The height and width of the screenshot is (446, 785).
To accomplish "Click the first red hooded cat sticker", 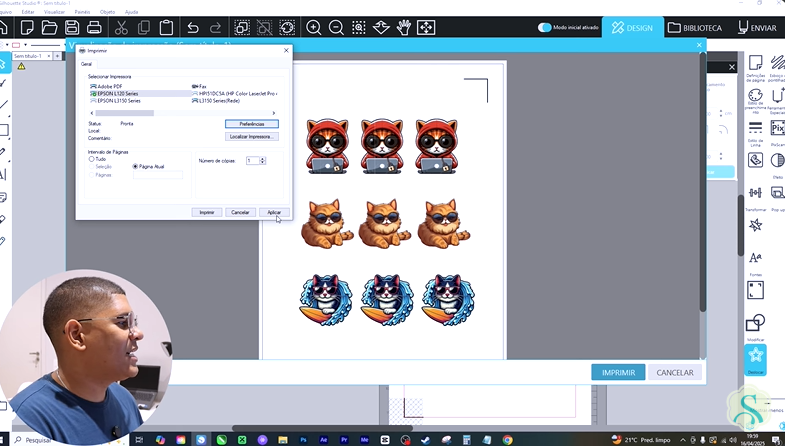I will [327, 146].
